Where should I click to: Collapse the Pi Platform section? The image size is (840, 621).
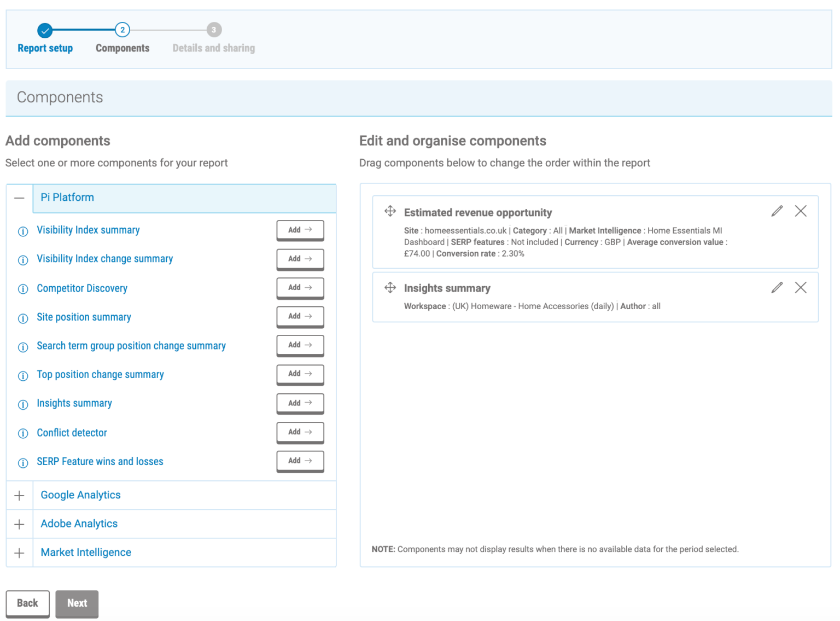pos(19,198)
